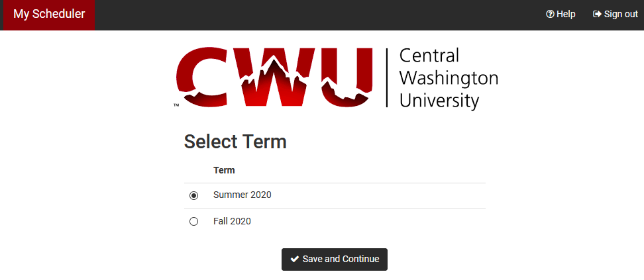The width and height of the screenshot is (644, 280).
Task: Select the Fall 2020 radio button
Action: pyautogui.click(x=193, y=222)
